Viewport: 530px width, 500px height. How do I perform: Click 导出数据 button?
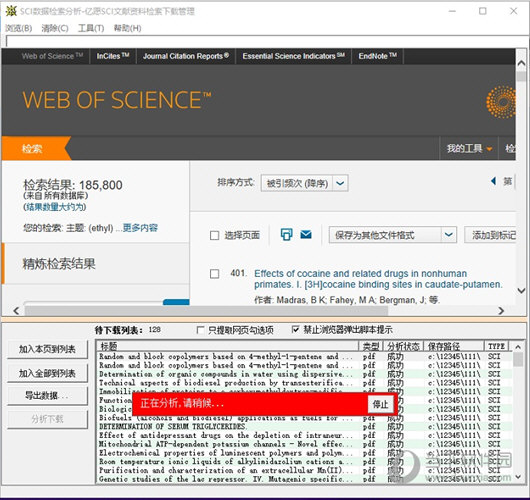[x=47, y=396]
